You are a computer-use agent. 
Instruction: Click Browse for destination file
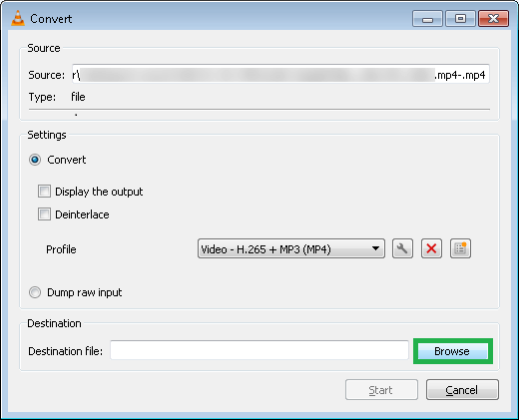(453, 351)
